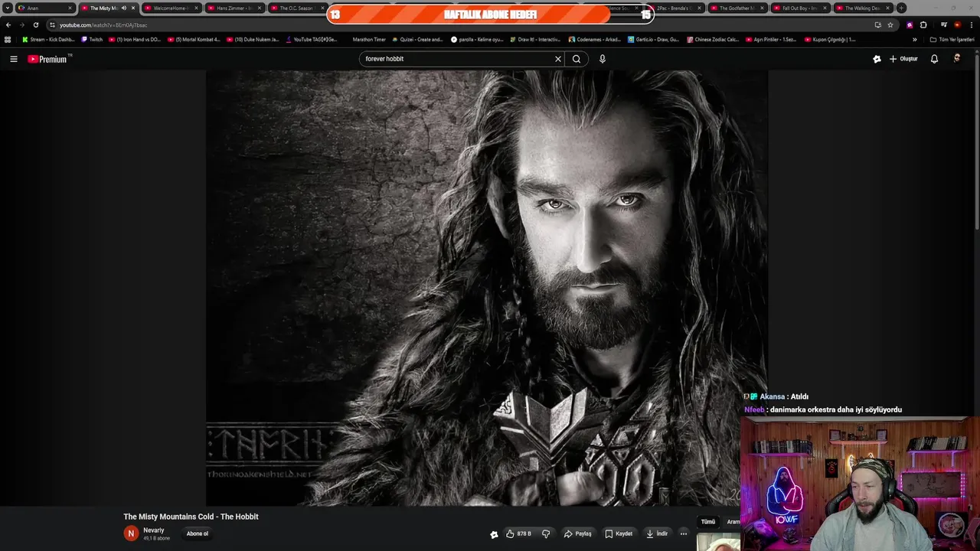
Task: Open the Tüm Yer İşaretleri folder
Action: click(952, 39)
